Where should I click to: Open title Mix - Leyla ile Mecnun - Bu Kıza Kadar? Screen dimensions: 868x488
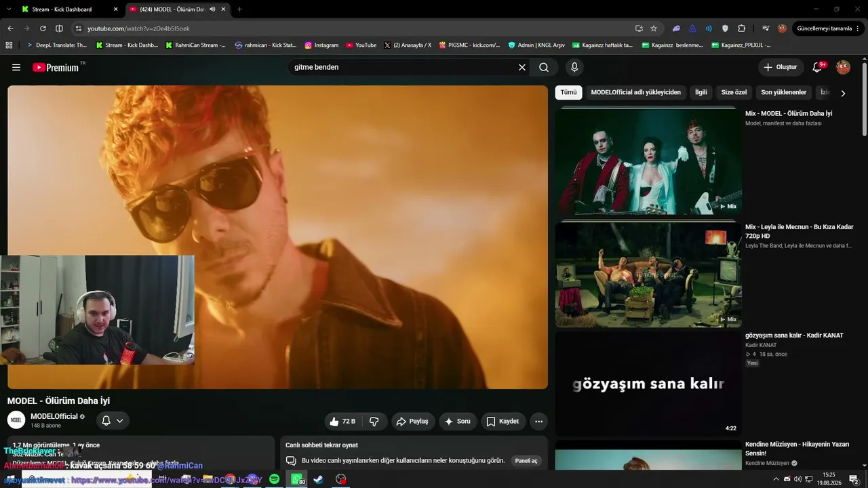click(x=799, y=231)
